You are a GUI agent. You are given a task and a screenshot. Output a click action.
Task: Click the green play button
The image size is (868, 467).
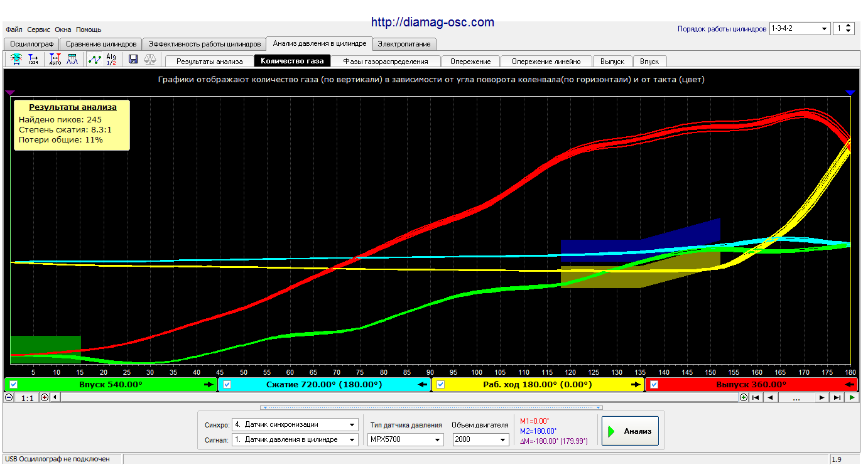tap(852, 397)
